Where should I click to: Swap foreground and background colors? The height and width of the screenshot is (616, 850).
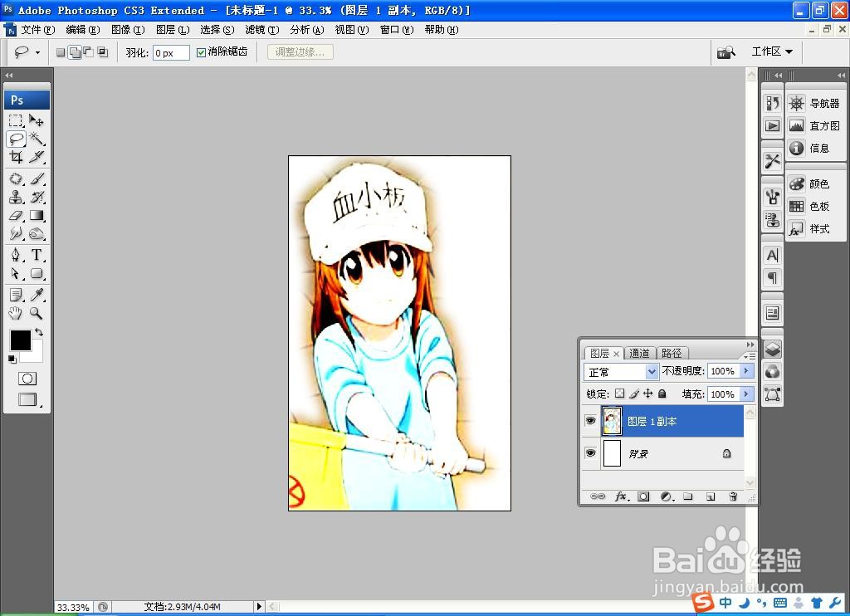(39, 332)
